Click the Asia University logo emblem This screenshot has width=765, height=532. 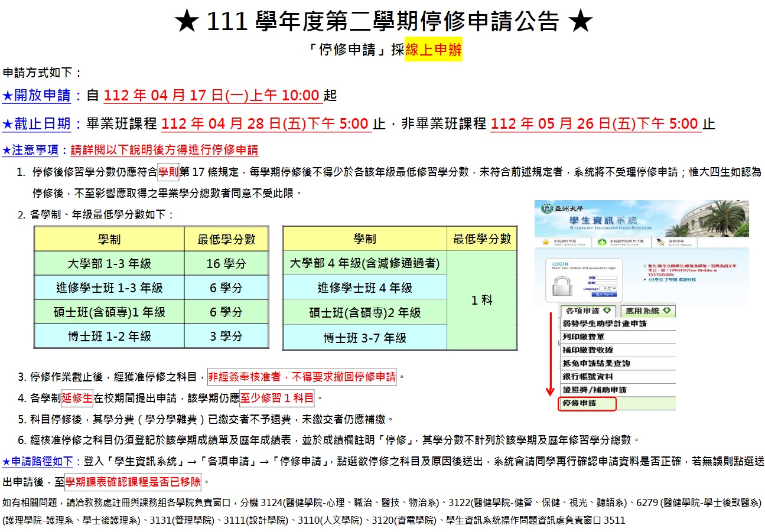coord(547,208)
